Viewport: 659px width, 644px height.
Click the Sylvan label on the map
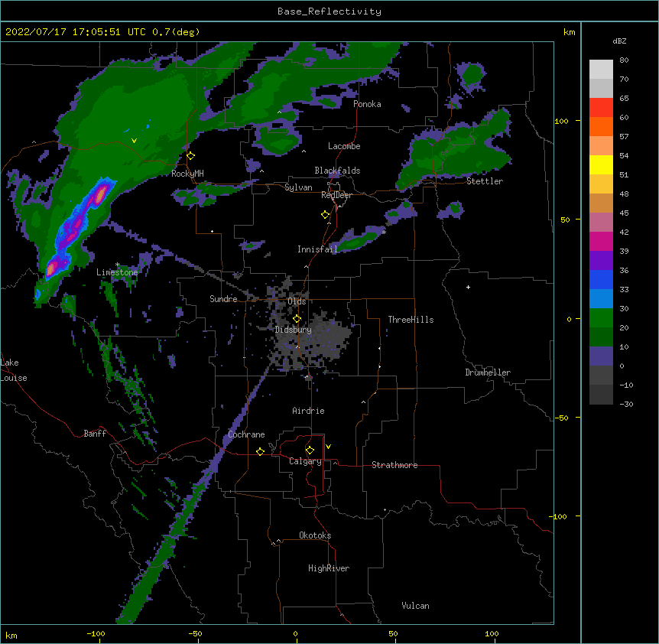298,187
